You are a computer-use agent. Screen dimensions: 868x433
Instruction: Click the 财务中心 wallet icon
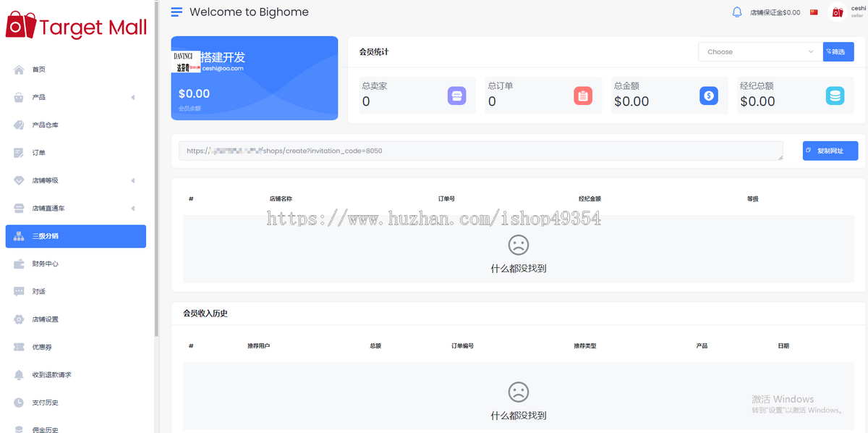(19, 264)
